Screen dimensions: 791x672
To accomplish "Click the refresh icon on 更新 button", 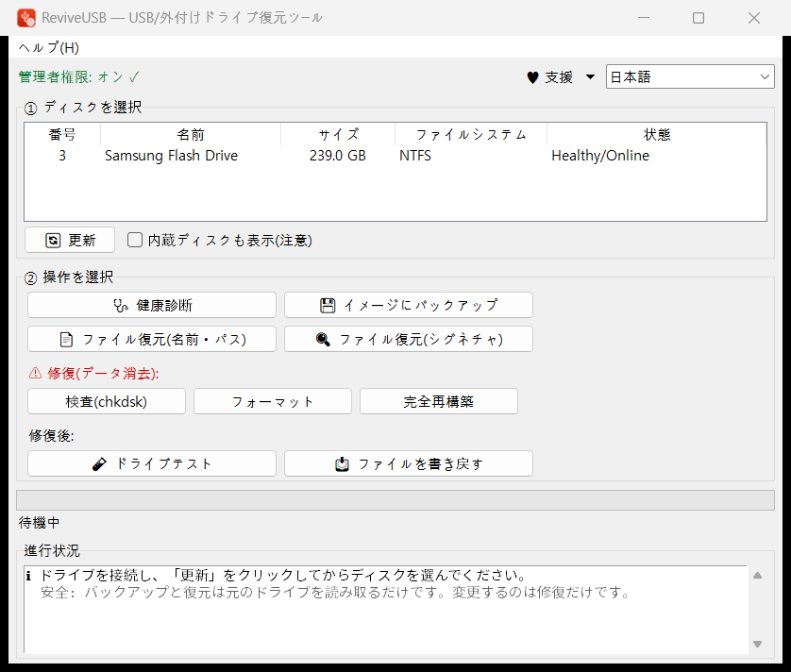I will [53, 240].
